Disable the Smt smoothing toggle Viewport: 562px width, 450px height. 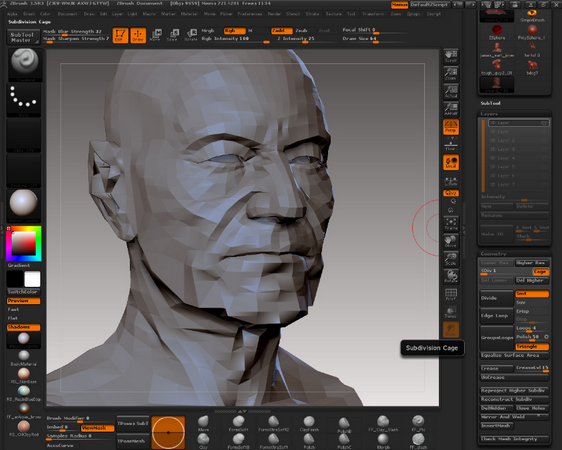[532, 294]
